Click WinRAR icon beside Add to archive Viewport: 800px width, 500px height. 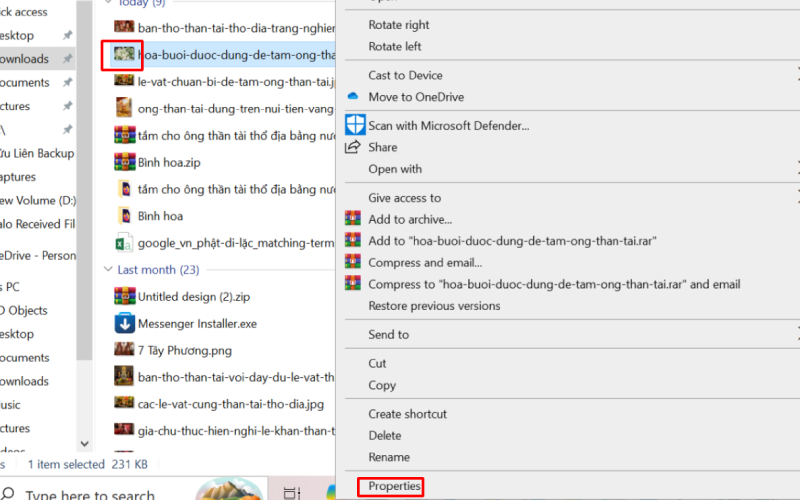(x=352, y=219)
